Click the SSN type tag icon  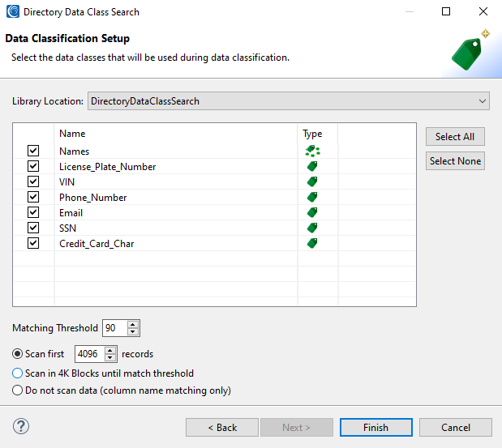(312, 228)
